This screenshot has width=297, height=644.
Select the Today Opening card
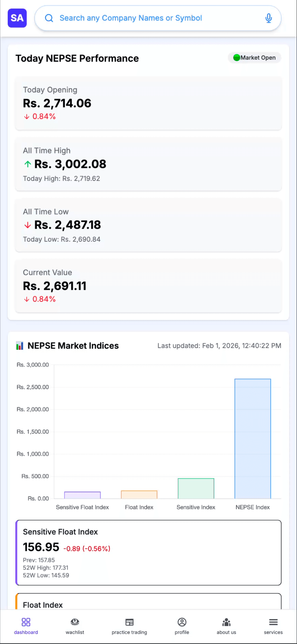coord(148,103)
